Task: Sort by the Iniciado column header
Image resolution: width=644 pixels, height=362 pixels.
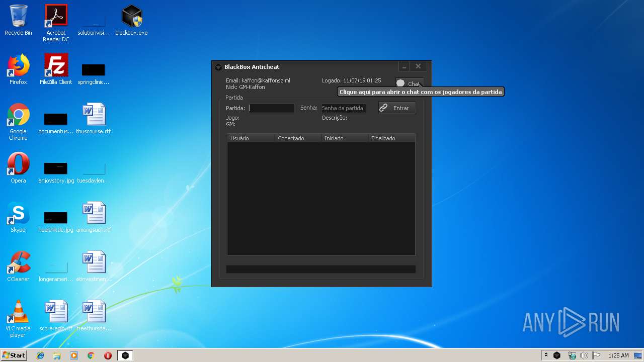Action: (x=345, y=138)
